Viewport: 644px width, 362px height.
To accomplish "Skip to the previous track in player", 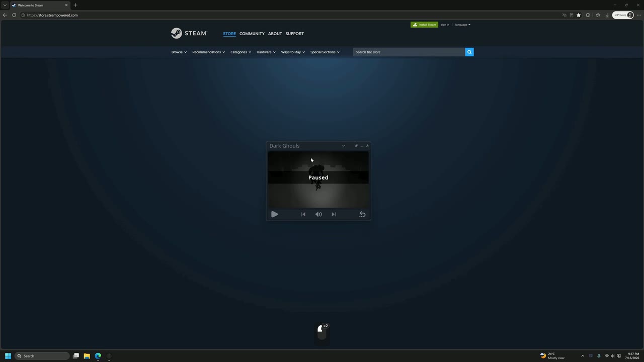I will [x=303, y=214].
